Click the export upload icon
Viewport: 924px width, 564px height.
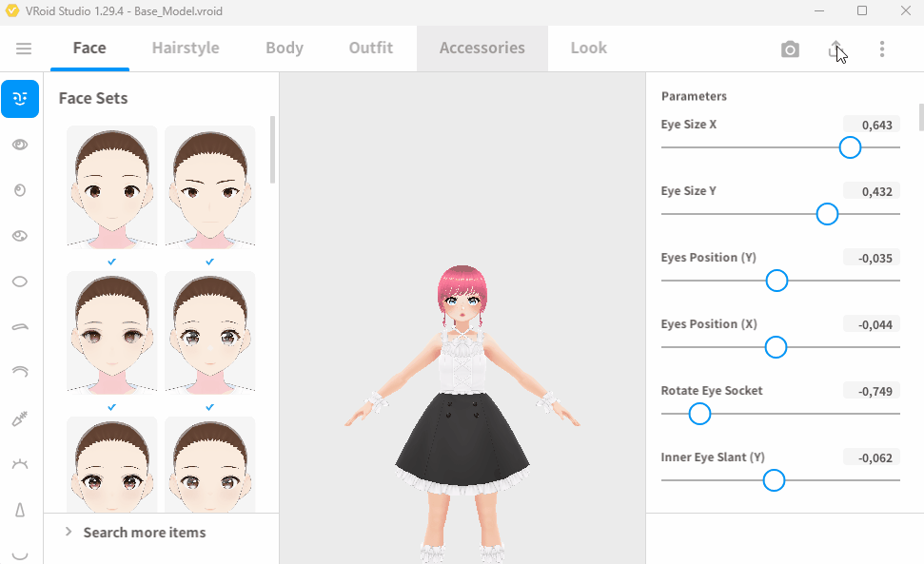[836, 49]
